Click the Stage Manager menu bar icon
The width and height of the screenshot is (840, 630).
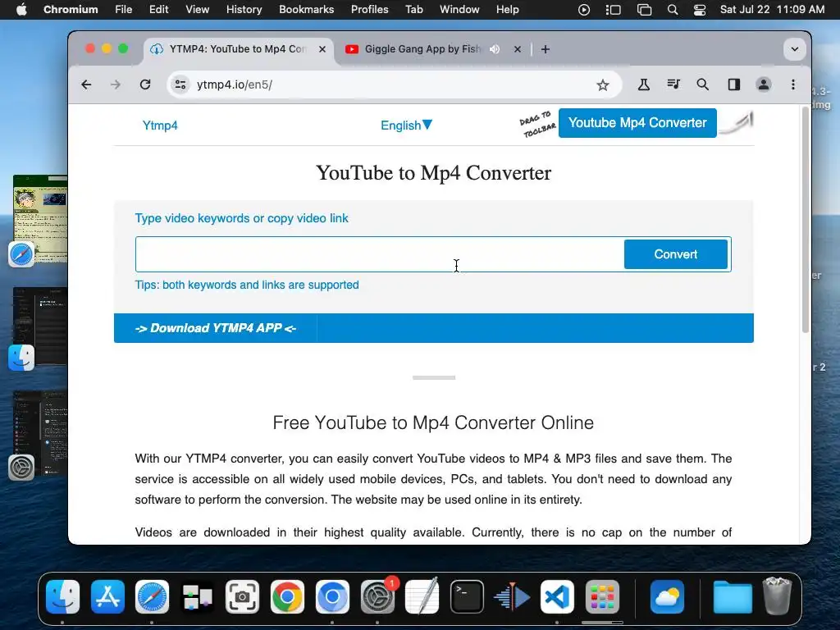point(613,10)
